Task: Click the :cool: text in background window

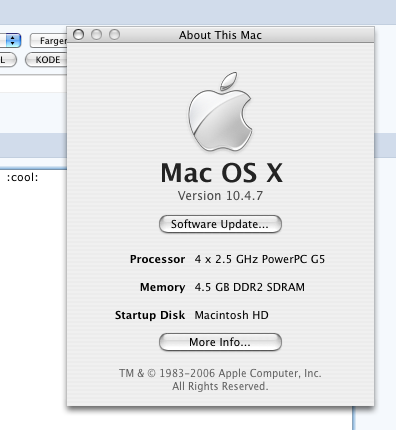Action: [23, 178]
